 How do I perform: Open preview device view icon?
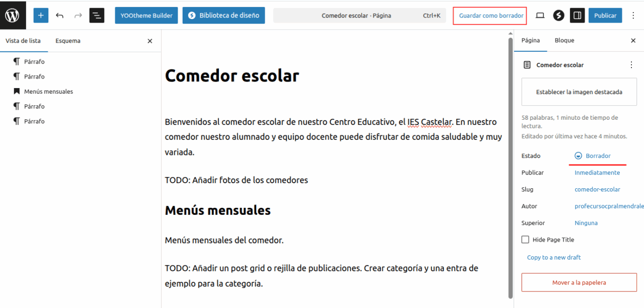click(540, 16)
